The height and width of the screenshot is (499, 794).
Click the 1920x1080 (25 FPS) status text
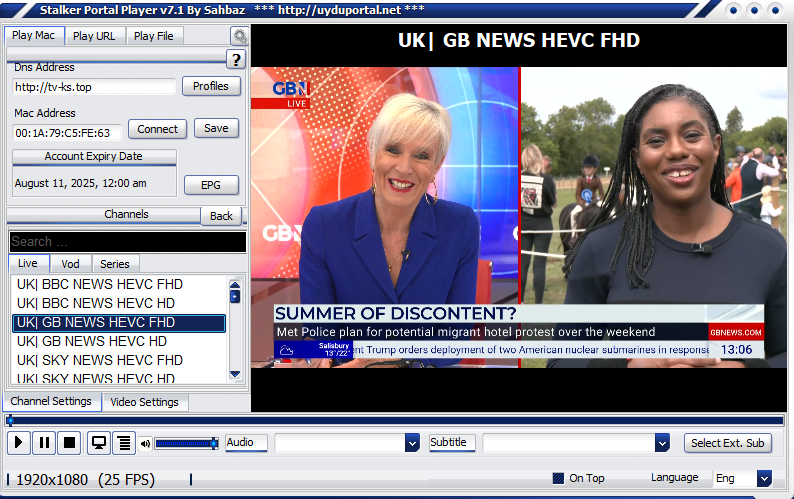click(x=86, y=479)
